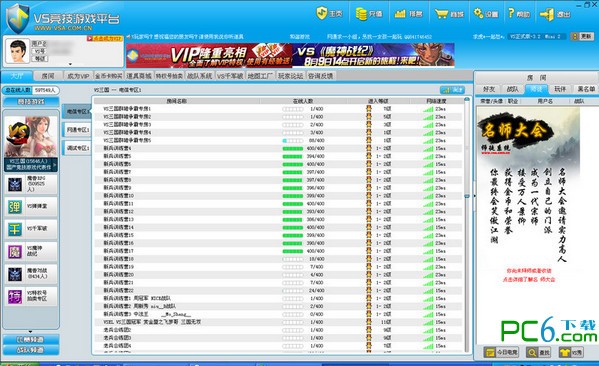Screen dimensions: 599x366
Task: Open the VS千军破 tab in tab bar
Action: coord(230,76)
